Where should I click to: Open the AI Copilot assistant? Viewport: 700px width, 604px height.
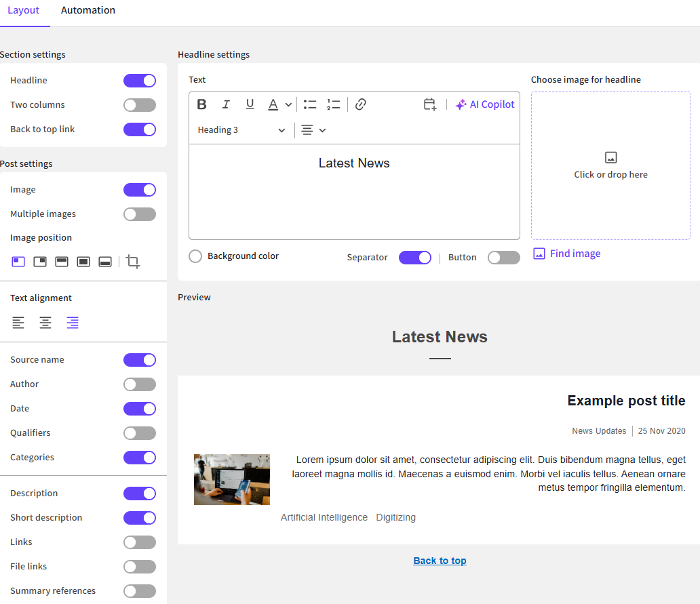click(485, 104)
